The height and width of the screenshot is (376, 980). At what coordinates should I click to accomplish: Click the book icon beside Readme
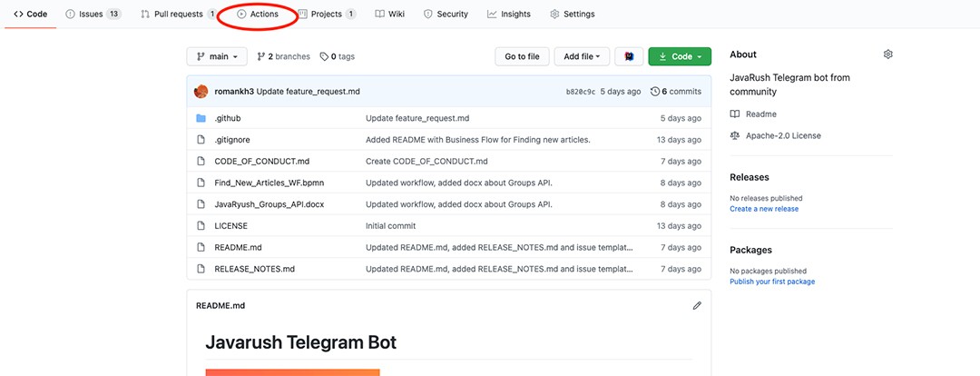tap(734, 114)
